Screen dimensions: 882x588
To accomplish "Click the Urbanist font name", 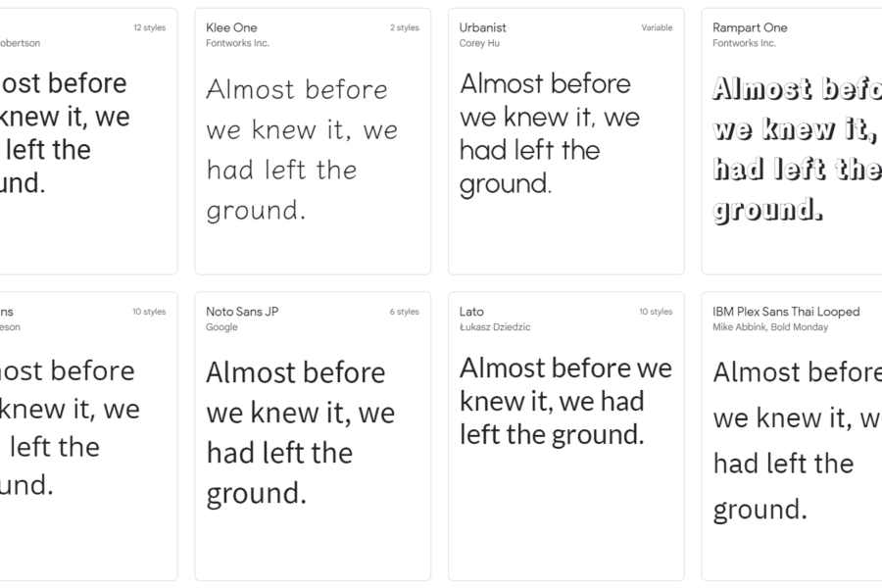I will tap(483, 27).
